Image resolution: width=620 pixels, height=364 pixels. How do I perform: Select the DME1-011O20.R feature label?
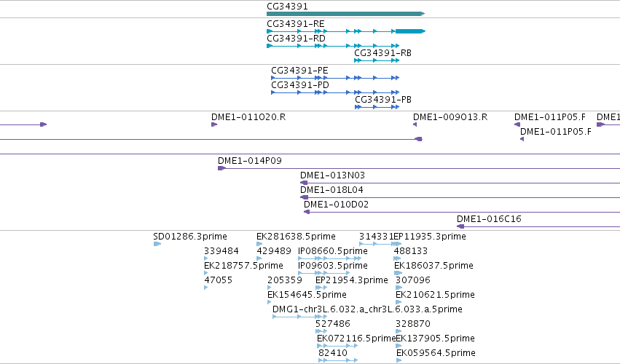coord(248,117)
